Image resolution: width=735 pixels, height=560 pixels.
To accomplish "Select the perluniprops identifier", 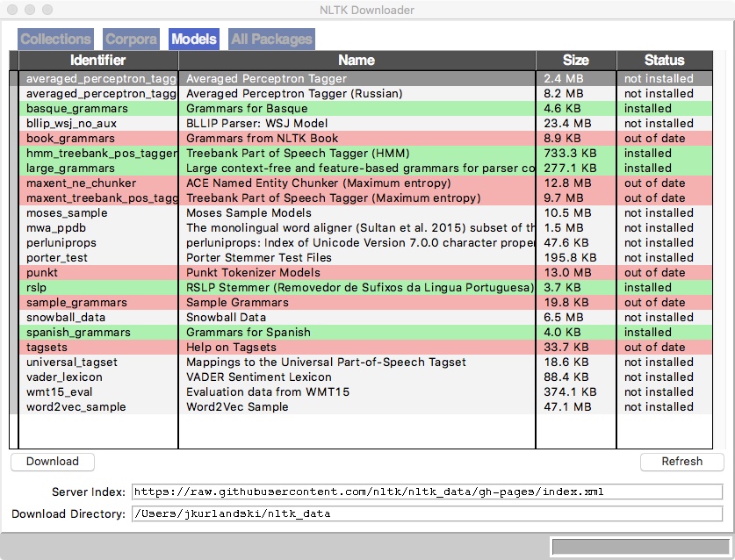I will [61, 243].
